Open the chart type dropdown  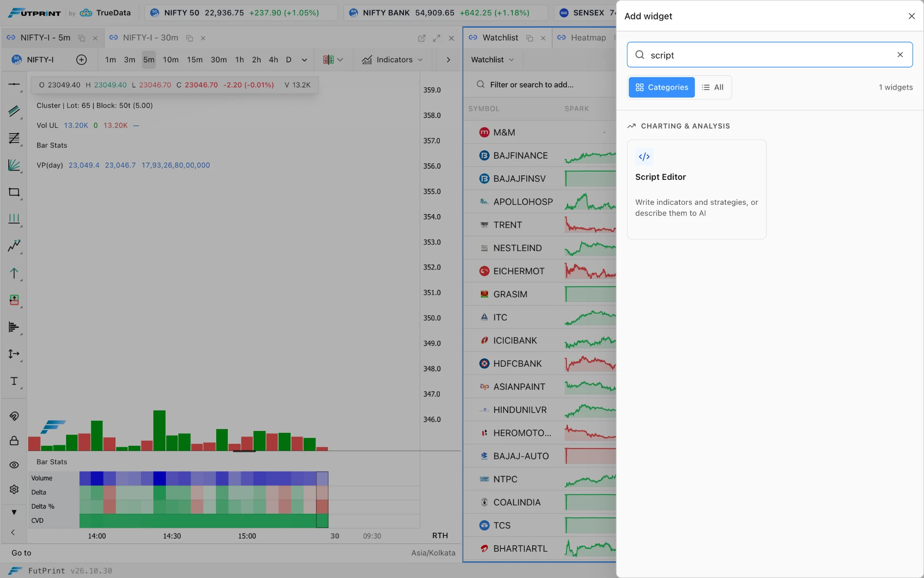(x=333, y=60)
